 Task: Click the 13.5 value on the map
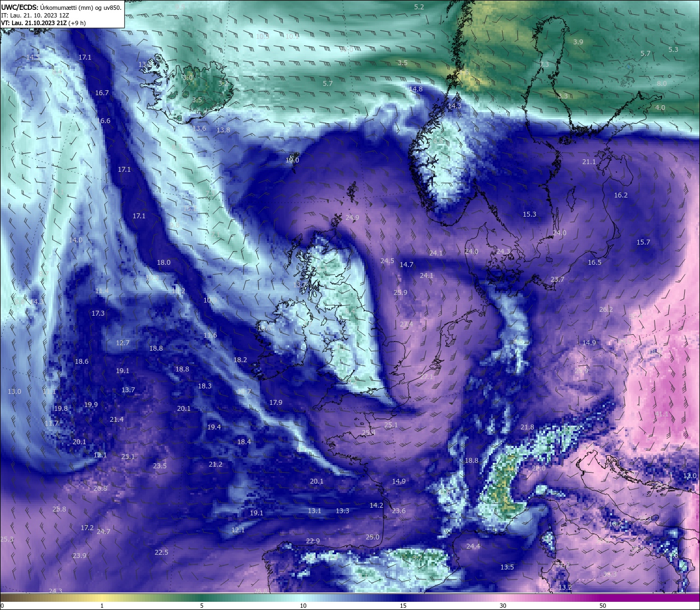[507, 567]
